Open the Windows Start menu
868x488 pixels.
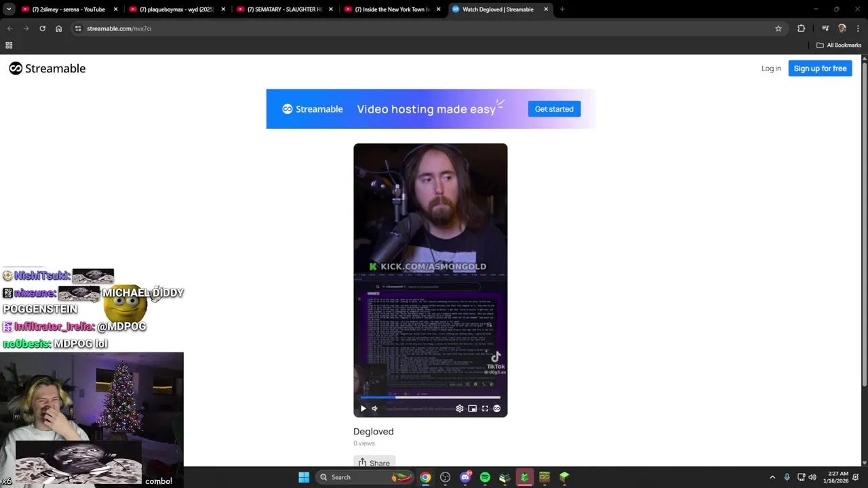pos(304,477)
